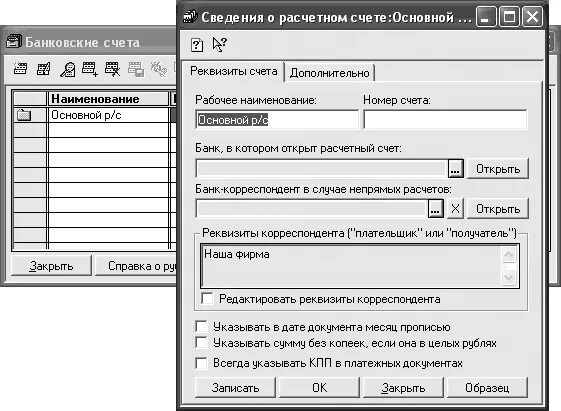Close the Сведения о расчетном счете dialog with X
The width and height of the screenshot is (561, 411).
point(532,17)
